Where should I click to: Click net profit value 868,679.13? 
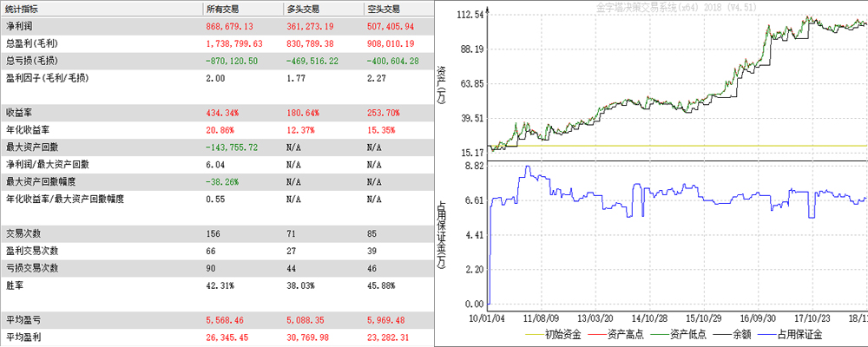pyautogui.click(x=229, y=26)
